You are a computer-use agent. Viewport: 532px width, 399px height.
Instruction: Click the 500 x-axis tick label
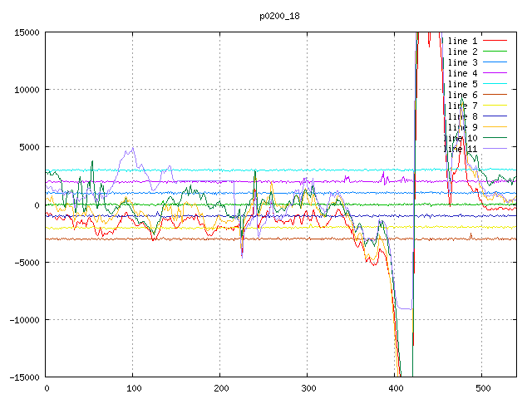pyautogui.click(x=482, y=388)
